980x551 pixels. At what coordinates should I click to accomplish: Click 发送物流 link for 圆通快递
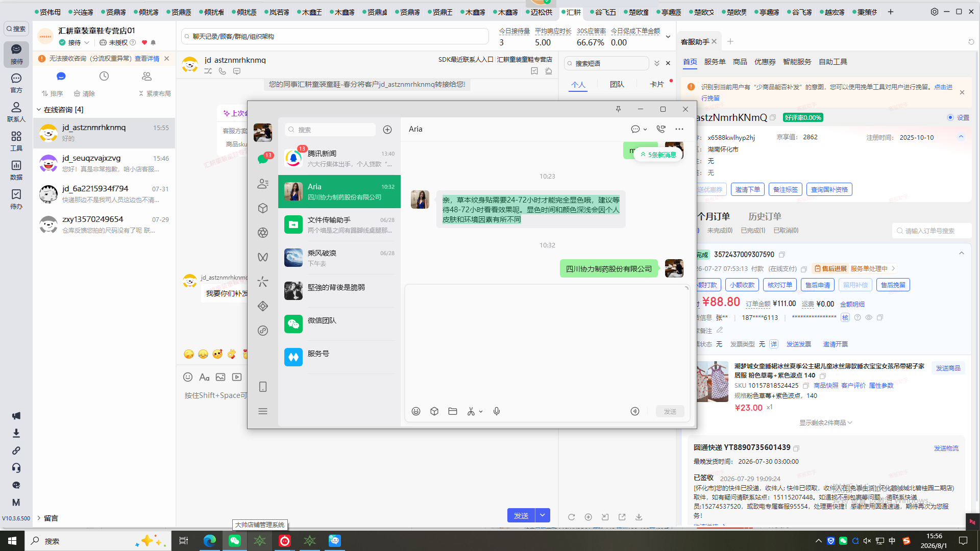tap(946, 448)
